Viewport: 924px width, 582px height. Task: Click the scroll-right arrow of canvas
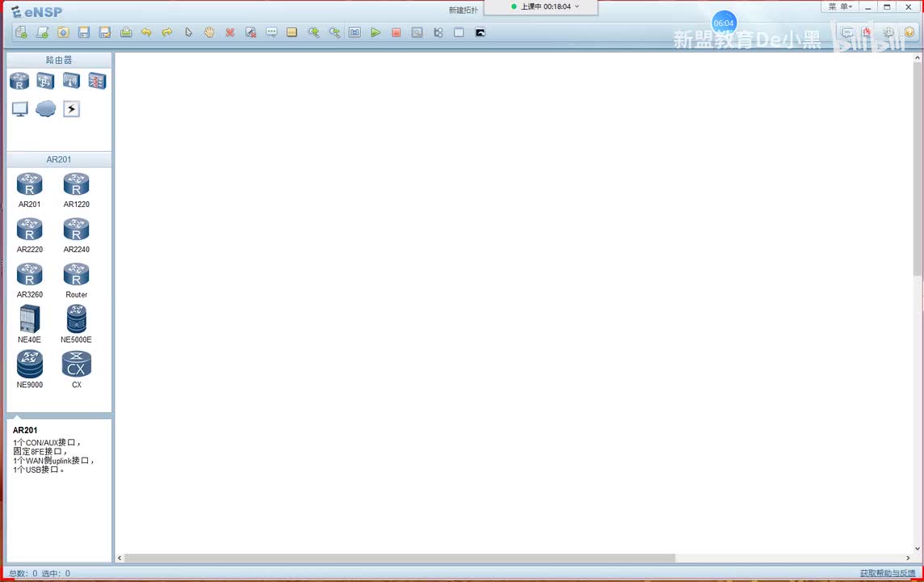coord(908,558)
